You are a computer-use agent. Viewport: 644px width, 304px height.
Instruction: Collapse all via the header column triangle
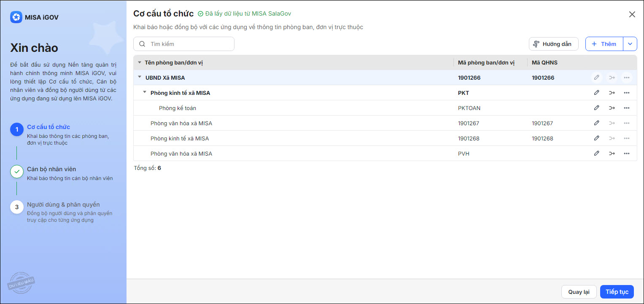click(140, 62)
